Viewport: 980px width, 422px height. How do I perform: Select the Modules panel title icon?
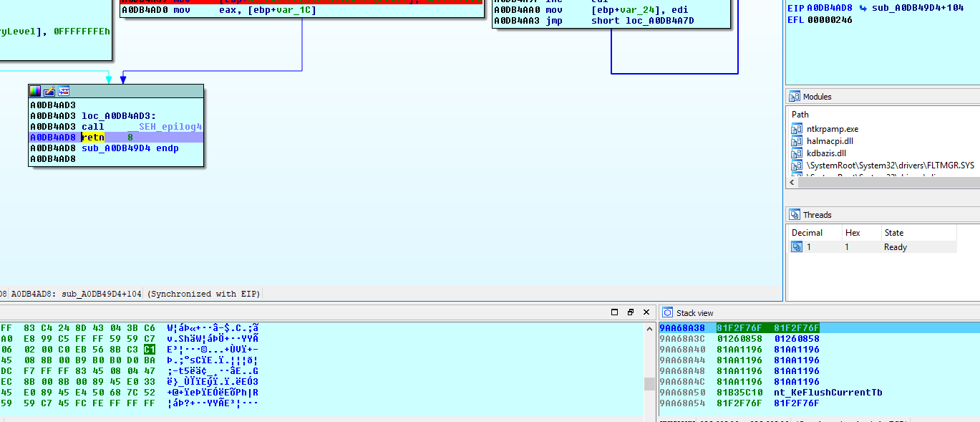click(x=794, y=97)
